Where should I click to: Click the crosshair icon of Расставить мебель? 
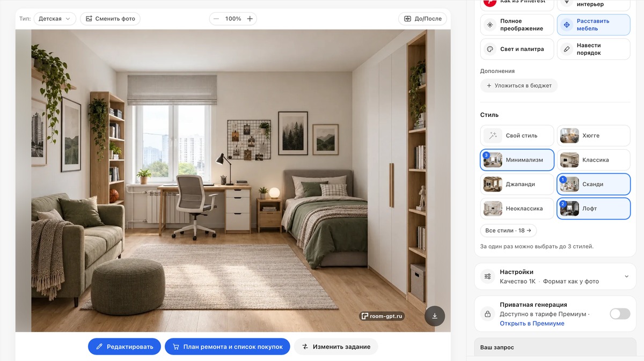[567, 25]
